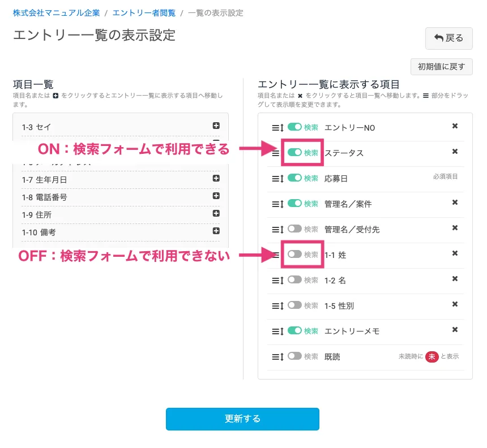
Task: Click the 戻る back button
Action: click(x=448, y=38)
